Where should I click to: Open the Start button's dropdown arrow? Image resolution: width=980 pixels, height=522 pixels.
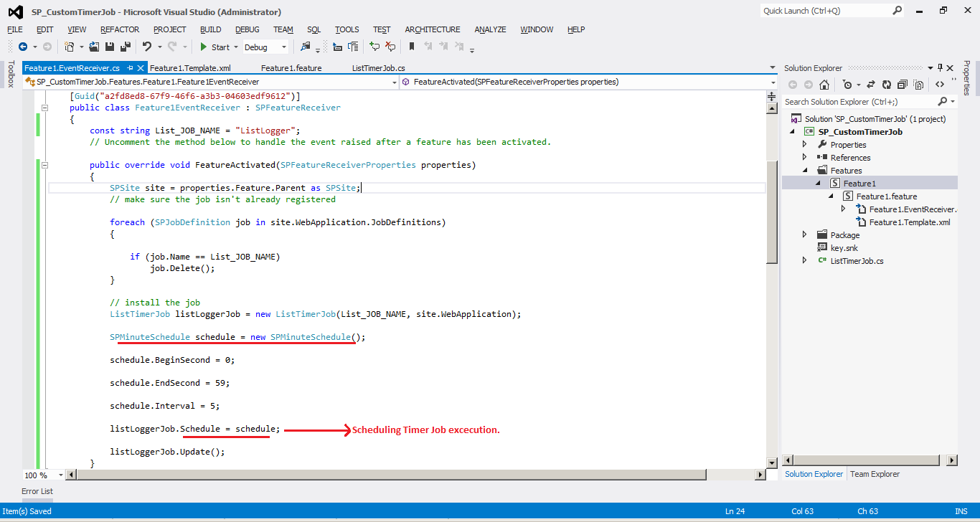(237, 47)
